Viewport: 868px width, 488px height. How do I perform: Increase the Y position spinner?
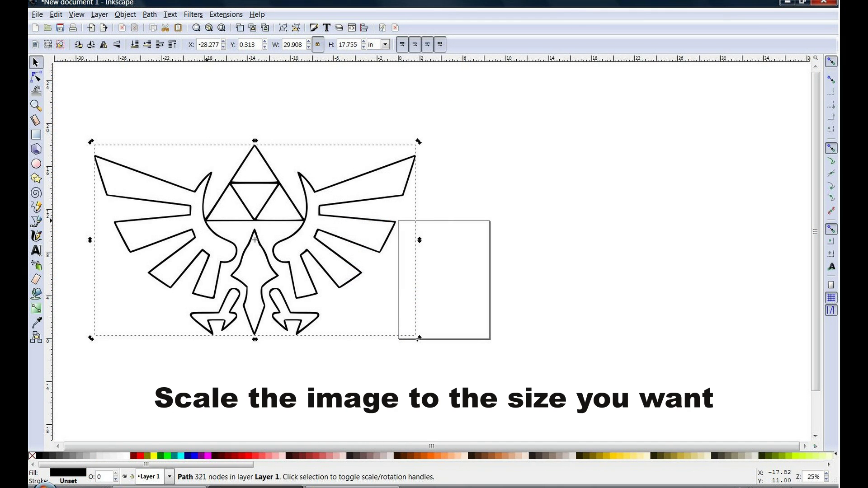(x=264, y=42)
